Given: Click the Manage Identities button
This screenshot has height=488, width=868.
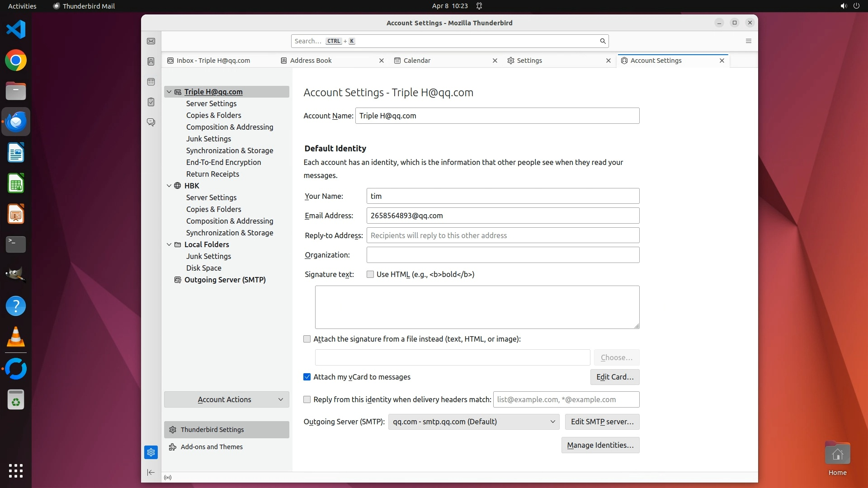Looking at the screenshot, I should pos(600,445).
